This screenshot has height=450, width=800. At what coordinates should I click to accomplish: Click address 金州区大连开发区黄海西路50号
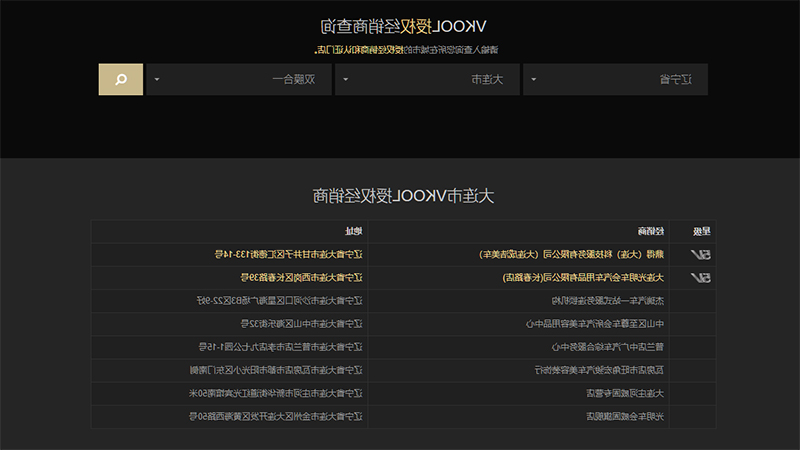tap(276, 417)
